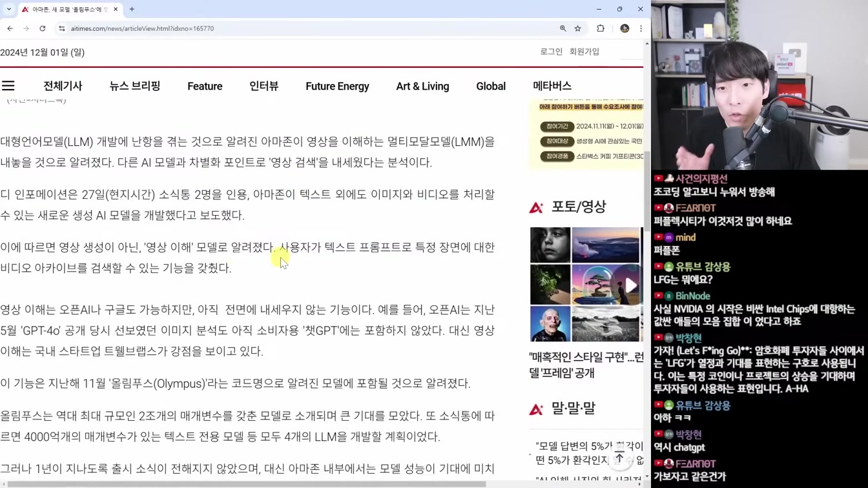The height and width of the screenshot is (488, 868).
Task: Open the old man portrait thumbnail
Action: tap(550, 323)
